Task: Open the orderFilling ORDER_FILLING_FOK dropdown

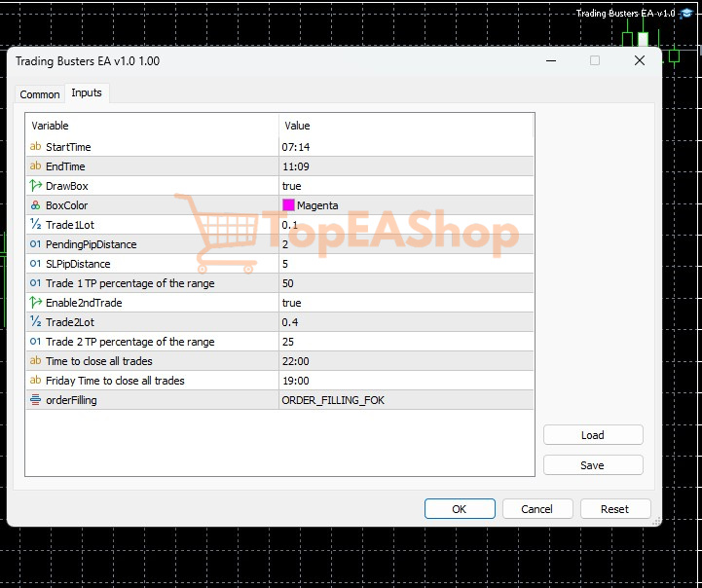Action: pyautogui.click(x=405, y=400)
